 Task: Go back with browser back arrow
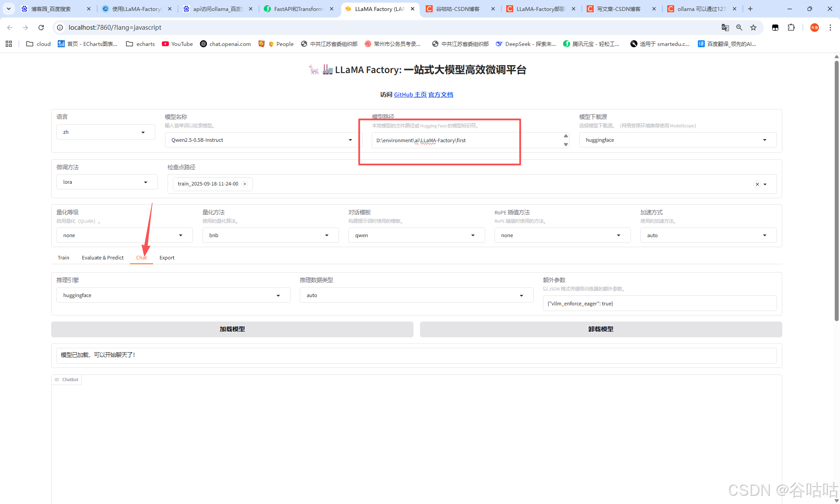click(10, 28)
